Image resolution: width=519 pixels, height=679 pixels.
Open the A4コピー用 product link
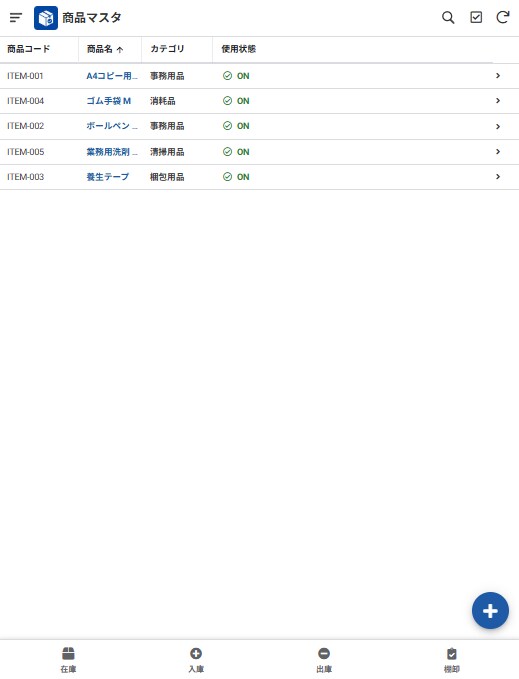(x=112, y=76)
